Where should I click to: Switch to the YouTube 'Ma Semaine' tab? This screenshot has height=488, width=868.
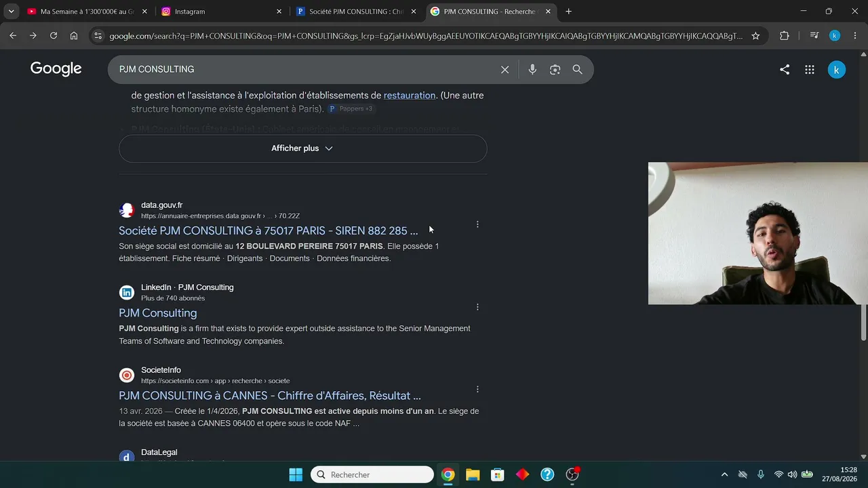coord(86,12)
